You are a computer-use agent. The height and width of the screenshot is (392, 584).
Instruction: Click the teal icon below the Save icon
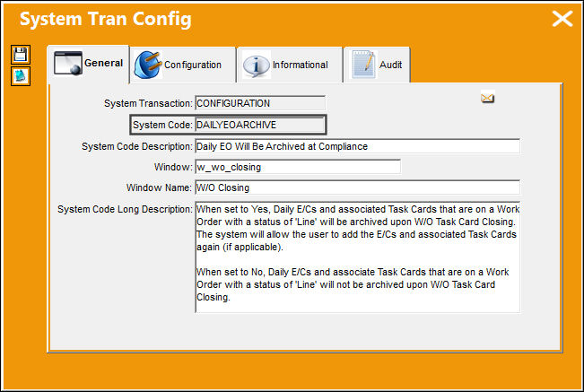21,76
